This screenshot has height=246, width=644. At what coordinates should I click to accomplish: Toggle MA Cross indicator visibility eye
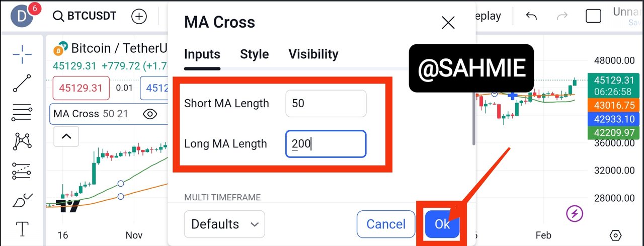[x=150, y=114]
